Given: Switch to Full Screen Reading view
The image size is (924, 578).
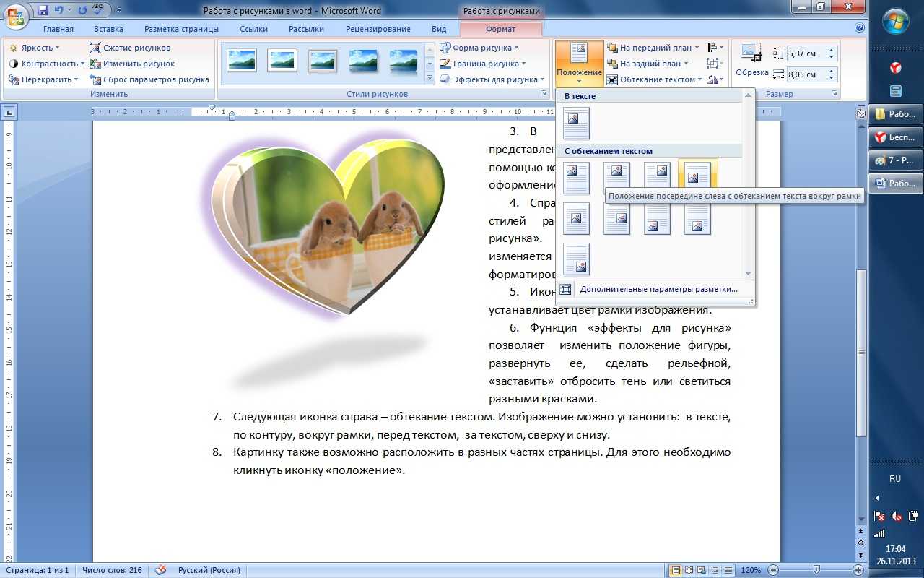Looking at the screenshot, I should [x=689, y=570].
